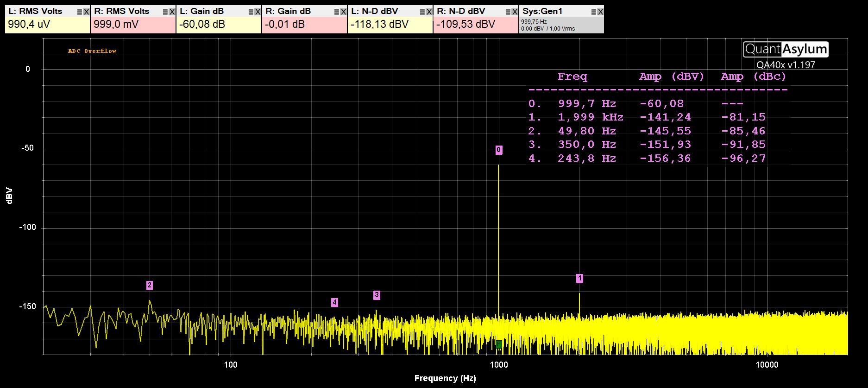Image resolution: width=868 pixels, height=388 pixels.
Task: Open menu icon of L: N-D dBV panel
Action: click(x=422, y=12)
